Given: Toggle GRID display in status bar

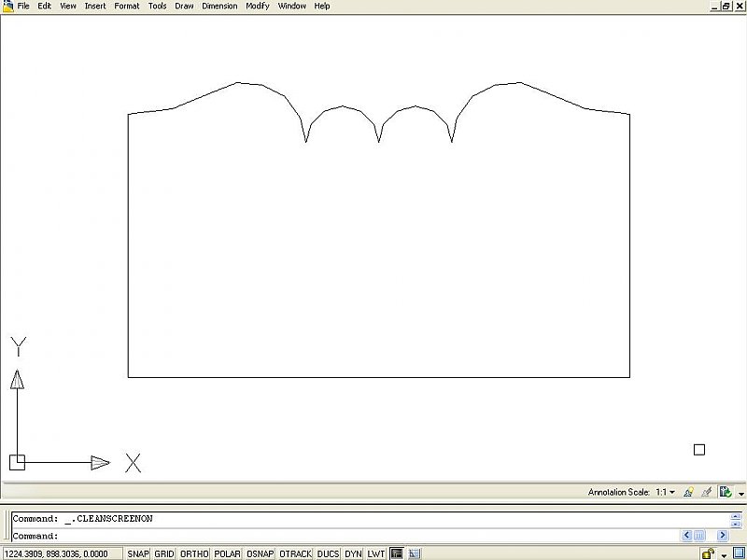Looking at the screenshot, I should (164, 553).
